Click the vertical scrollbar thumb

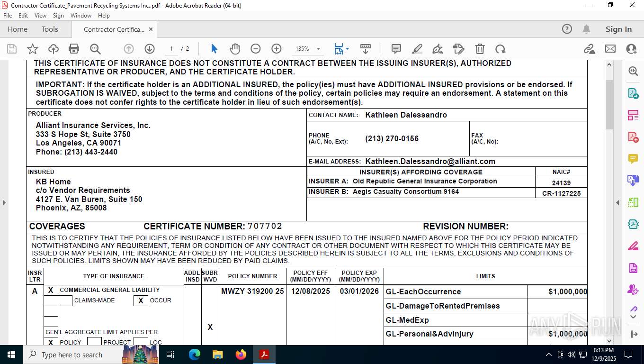(609, 104)
